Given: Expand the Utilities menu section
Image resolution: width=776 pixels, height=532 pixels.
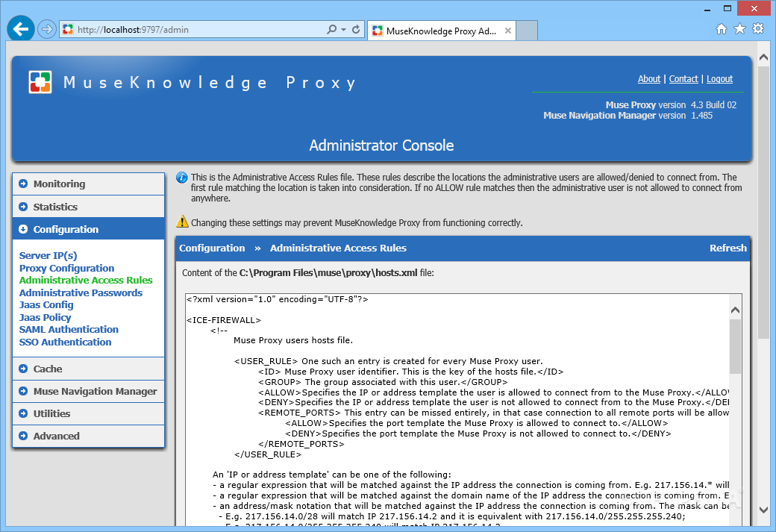Looking at the screenshot, I should click(89, 413).
